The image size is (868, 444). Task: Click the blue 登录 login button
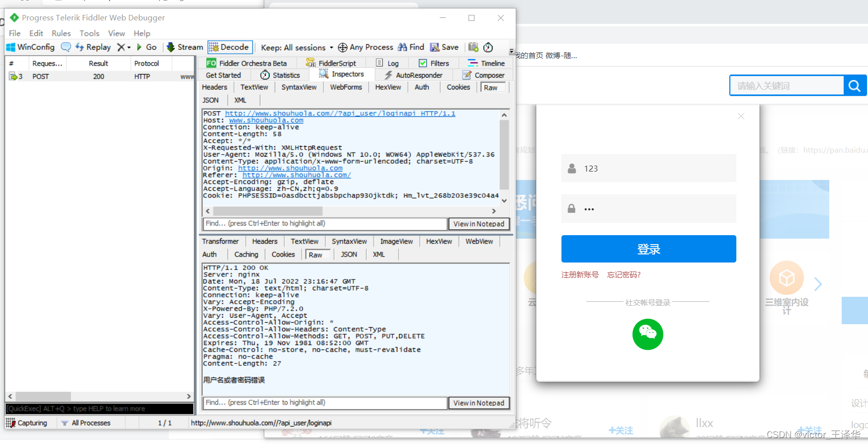648,249
